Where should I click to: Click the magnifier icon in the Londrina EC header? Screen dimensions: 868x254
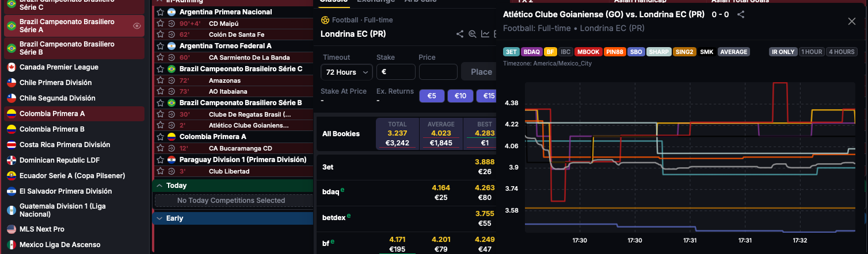473,34
